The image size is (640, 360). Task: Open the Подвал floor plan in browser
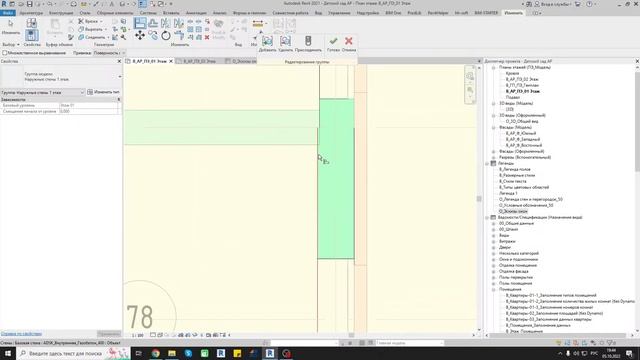pyautogui.click(x=513, y=97)
